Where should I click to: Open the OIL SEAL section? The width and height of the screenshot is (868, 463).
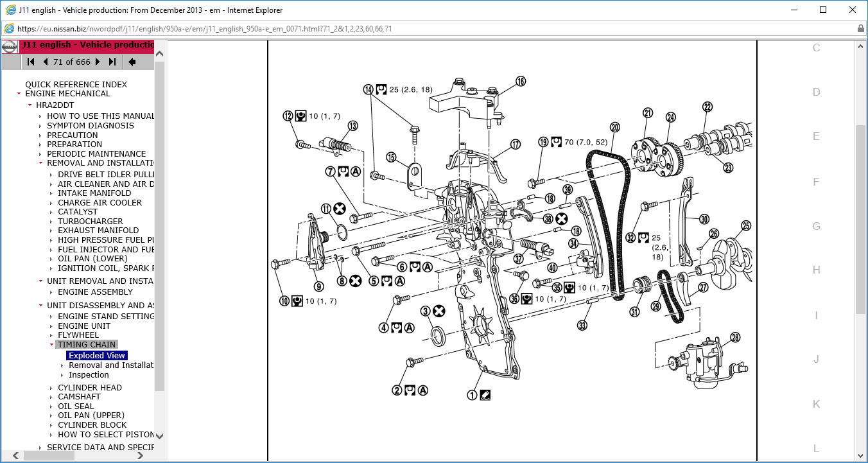point(76,406)
